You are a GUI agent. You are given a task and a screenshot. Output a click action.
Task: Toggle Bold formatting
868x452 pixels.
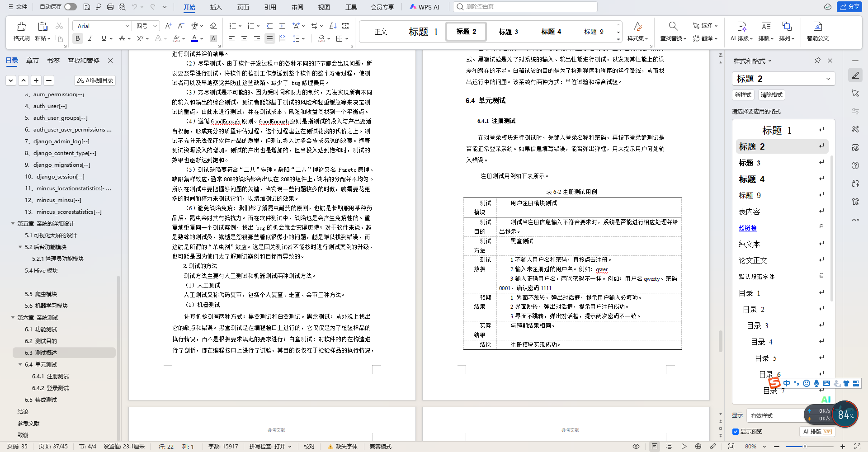(x=78, y=38)
